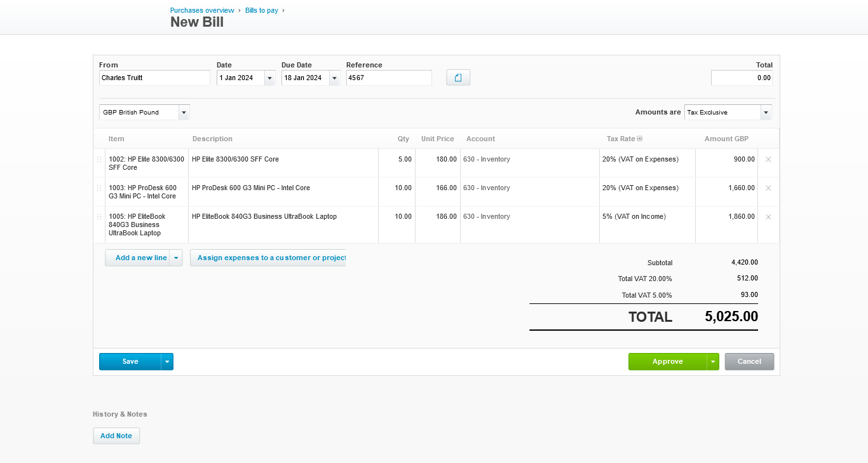Open the Date calendar dropdown arrow
Screen dimensions: 868x463
point(269,78)
